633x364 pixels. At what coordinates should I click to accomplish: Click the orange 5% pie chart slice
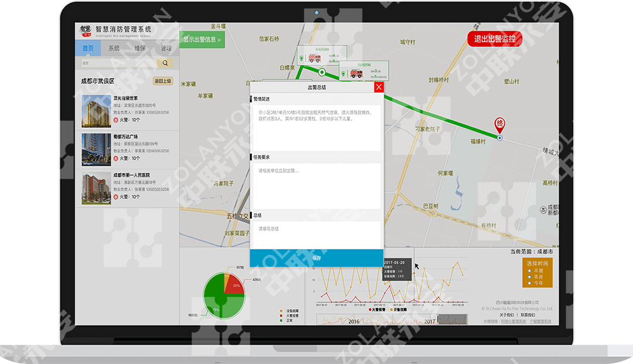[226, 280]
